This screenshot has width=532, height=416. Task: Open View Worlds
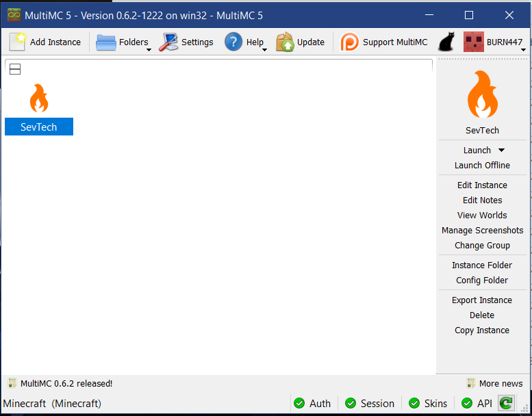pyautogui.click(x=482, y=216)
